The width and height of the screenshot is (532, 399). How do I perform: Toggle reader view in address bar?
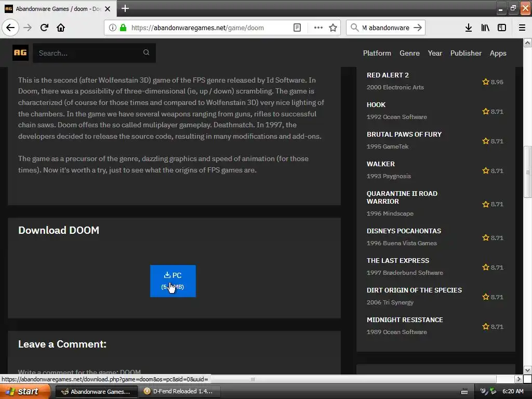[x=297, y=28]
